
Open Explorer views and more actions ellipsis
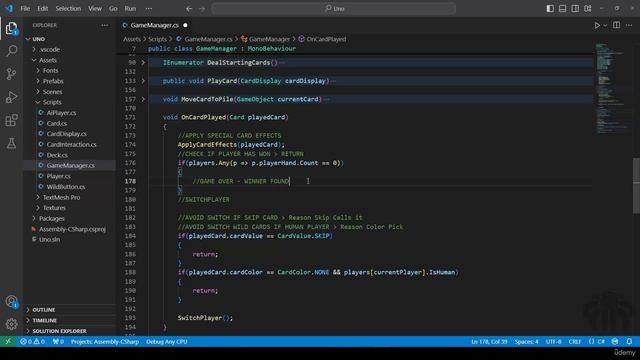[105, 25]
